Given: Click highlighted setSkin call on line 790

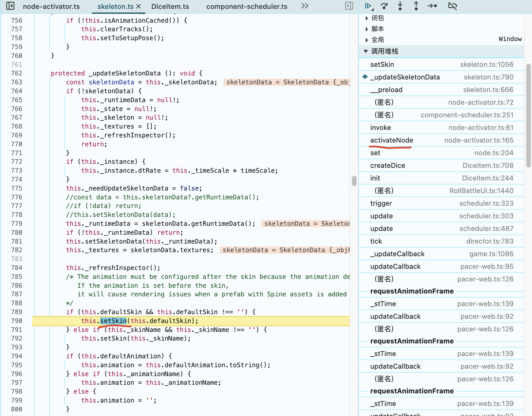Looking at the screenshot, I should (113, 321).
